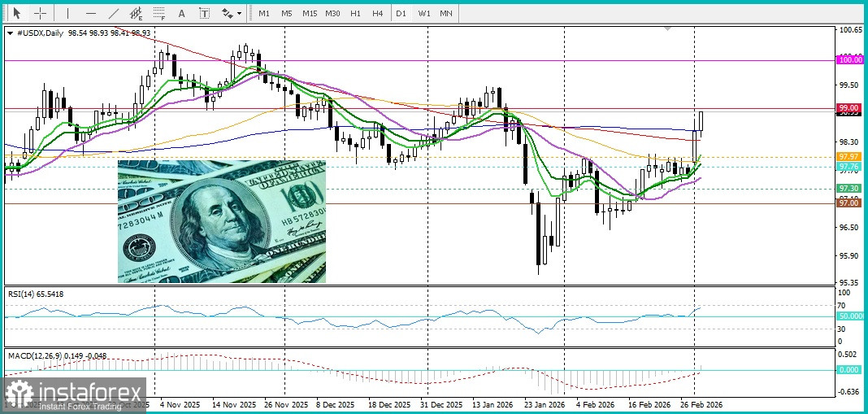
Task: Click the hundred dollar bill image
Action: pyautogui.click(x=221, y=221)
